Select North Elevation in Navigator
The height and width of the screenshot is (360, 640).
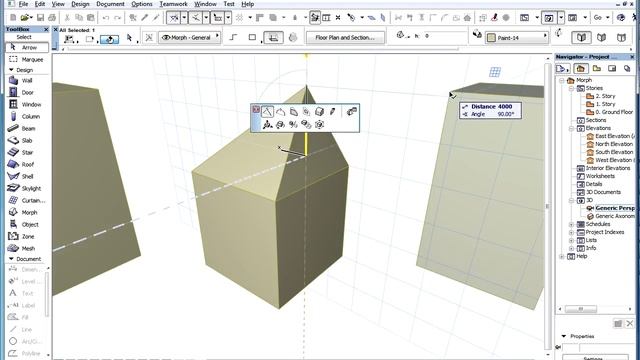(613, 144)
